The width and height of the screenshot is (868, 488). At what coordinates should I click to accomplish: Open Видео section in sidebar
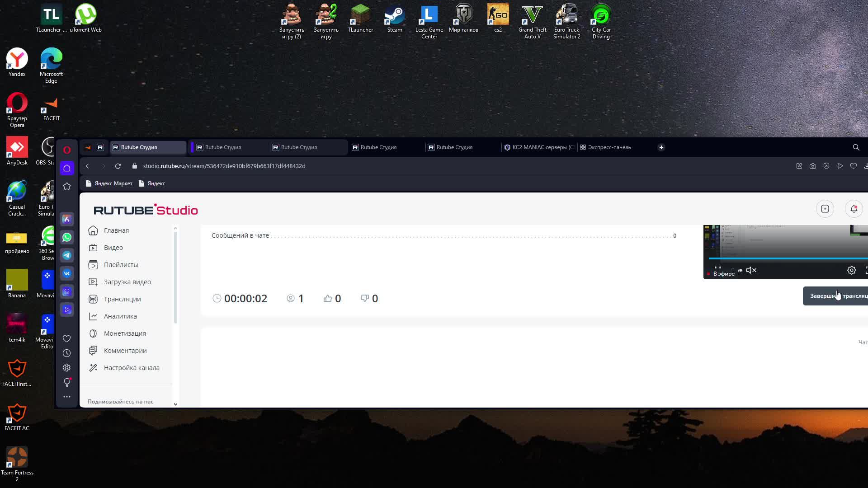(x=113, y=248)
